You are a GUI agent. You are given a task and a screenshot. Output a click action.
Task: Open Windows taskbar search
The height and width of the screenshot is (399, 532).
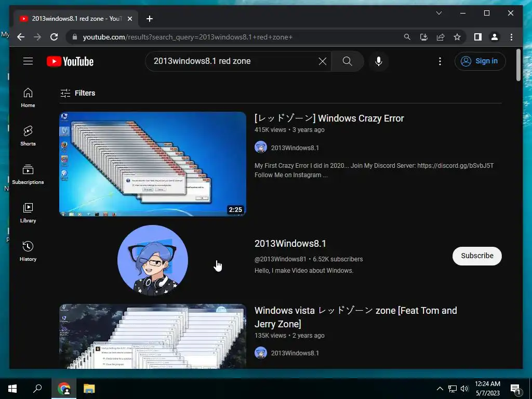pyautogui.click(x=37, y=389)
